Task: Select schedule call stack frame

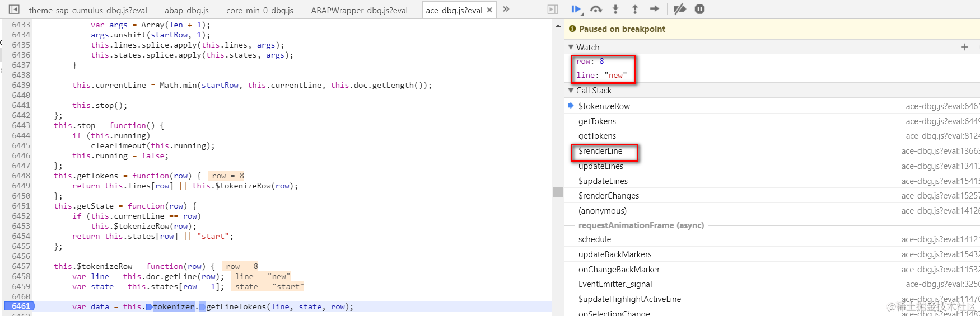Action: pos(595,239)
